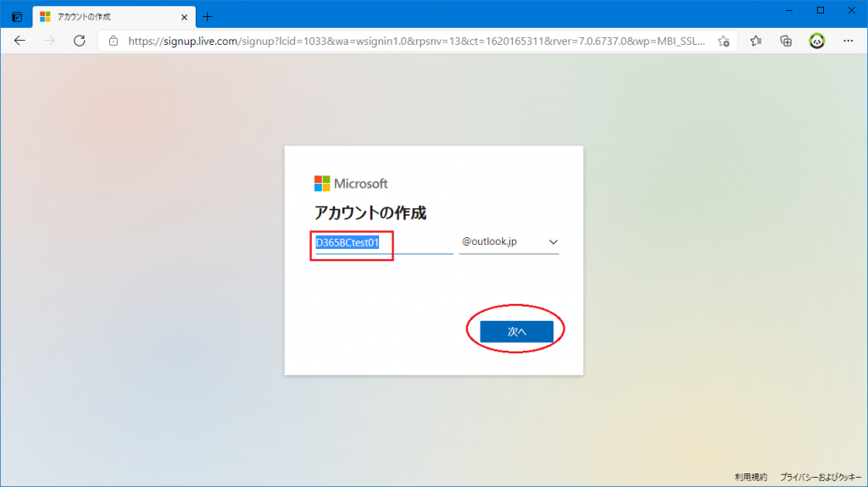Close the アカウントの作成 tab
The width and height of the screenshot is (868, 487).
184,17
